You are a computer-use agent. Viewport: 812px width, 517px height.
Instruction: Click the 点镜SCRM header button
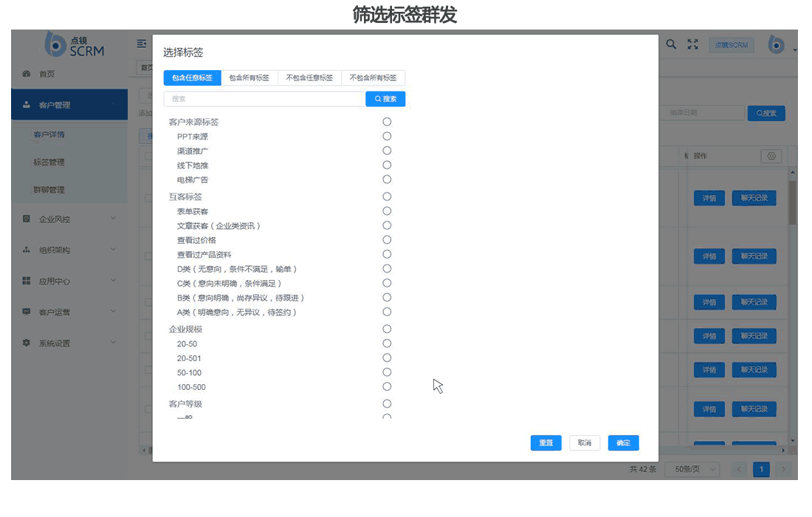[x=732, y=45]
